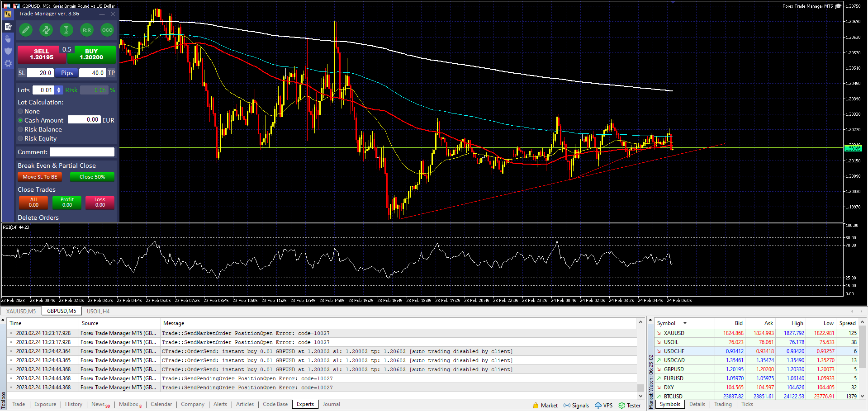Click the Cash Amount EUR input field

[84, 119]
